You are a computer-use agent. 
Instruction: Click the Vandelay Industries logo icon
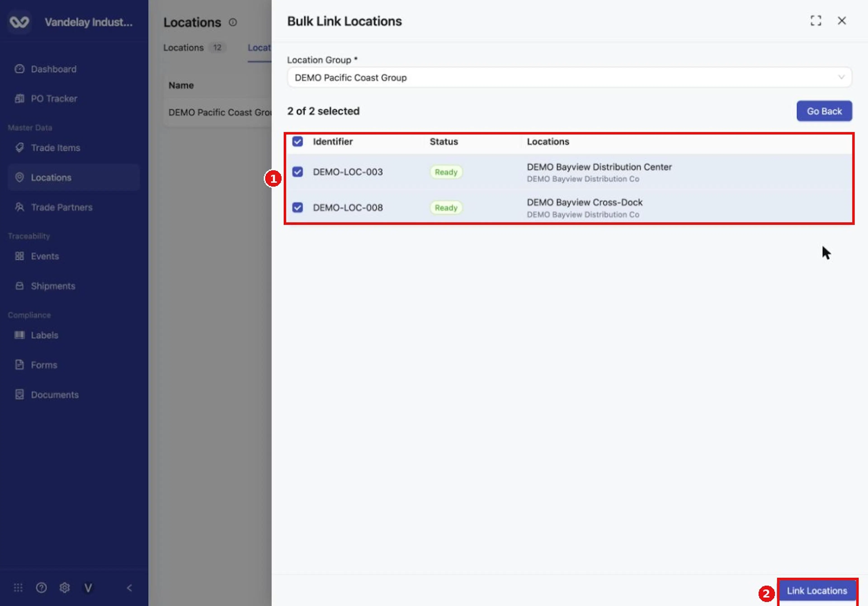click(19, 22)
